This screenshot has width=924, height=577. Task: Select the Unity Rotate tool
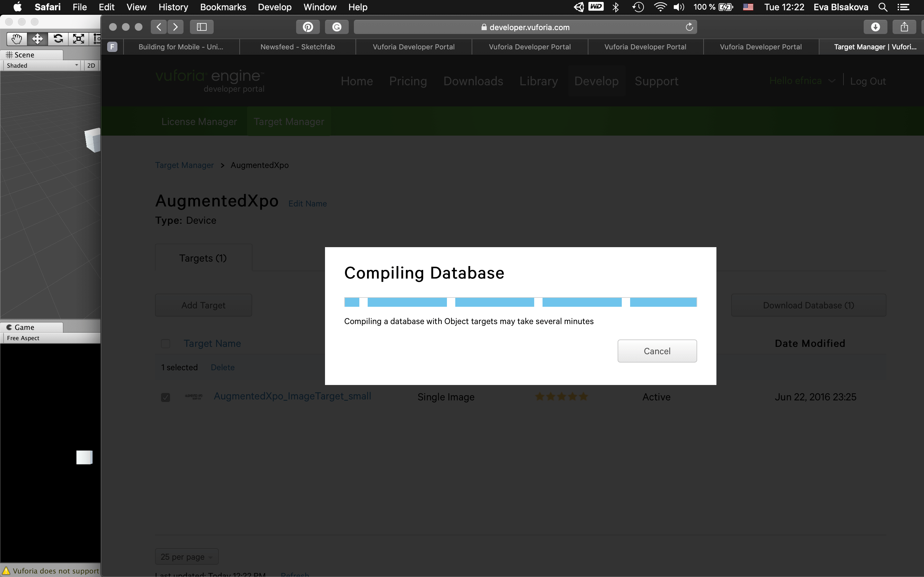click(58, 38)
